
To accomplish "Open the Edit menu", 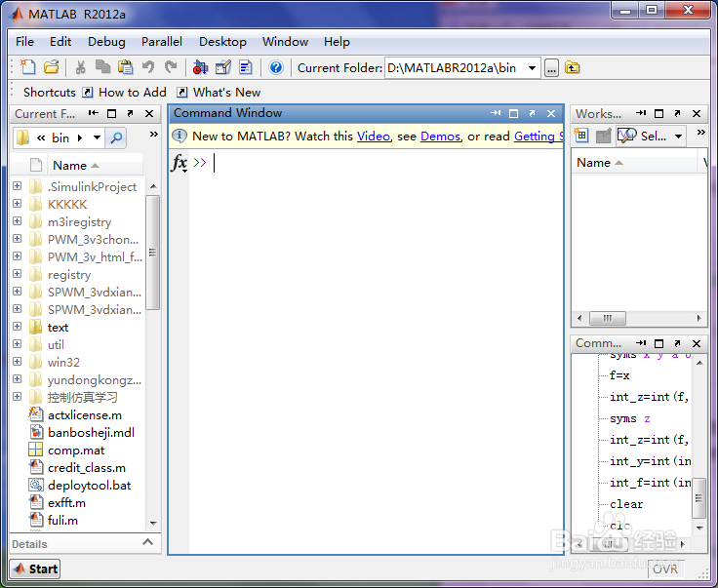I will click(x=60, y=42).
